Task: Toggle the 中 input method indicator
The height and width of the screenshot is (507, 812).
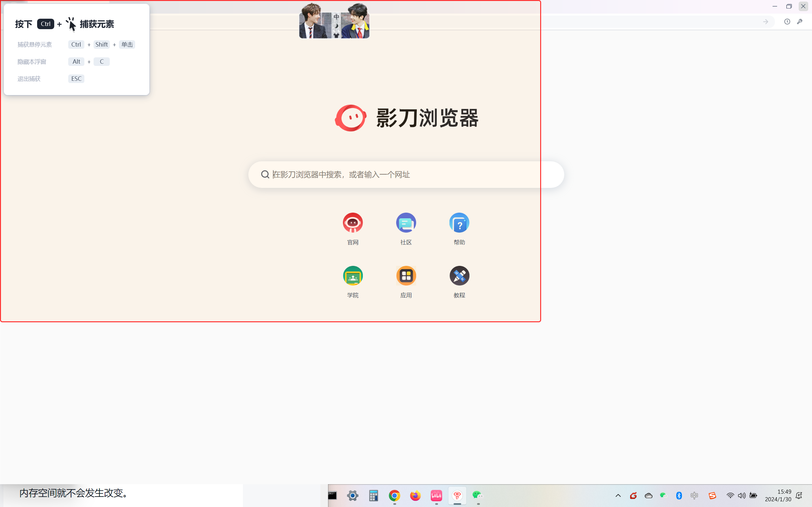Action: coord(694,495)
